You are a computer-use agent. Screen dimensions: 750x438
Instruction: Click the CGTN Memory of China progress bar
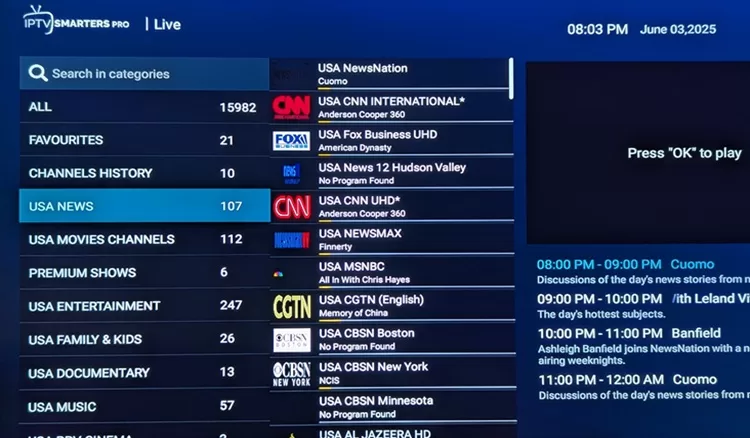pyautogui.click(x=416, y=320)
